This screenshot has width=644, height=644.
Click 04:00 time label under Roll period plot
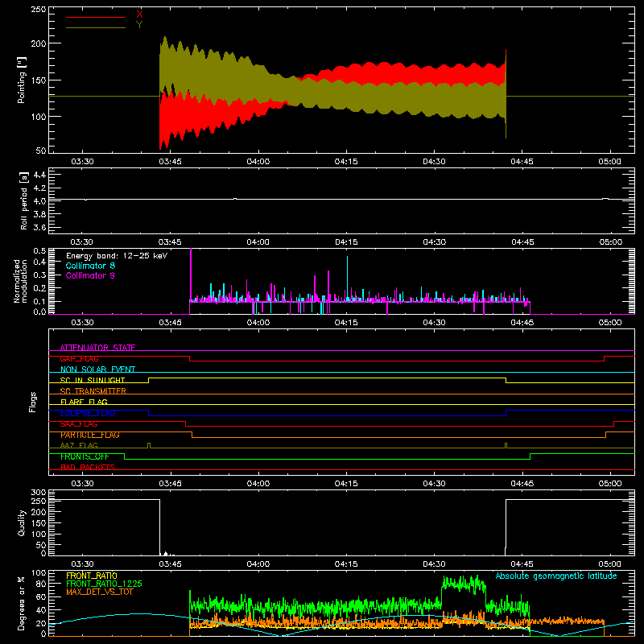258,242
